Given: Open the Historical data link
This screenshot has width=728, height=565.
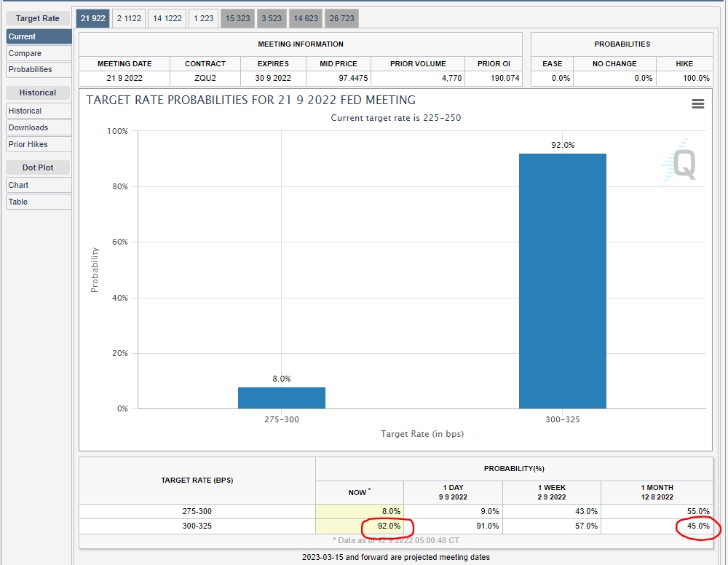Looking at the screenshot, I should [39, 111].
